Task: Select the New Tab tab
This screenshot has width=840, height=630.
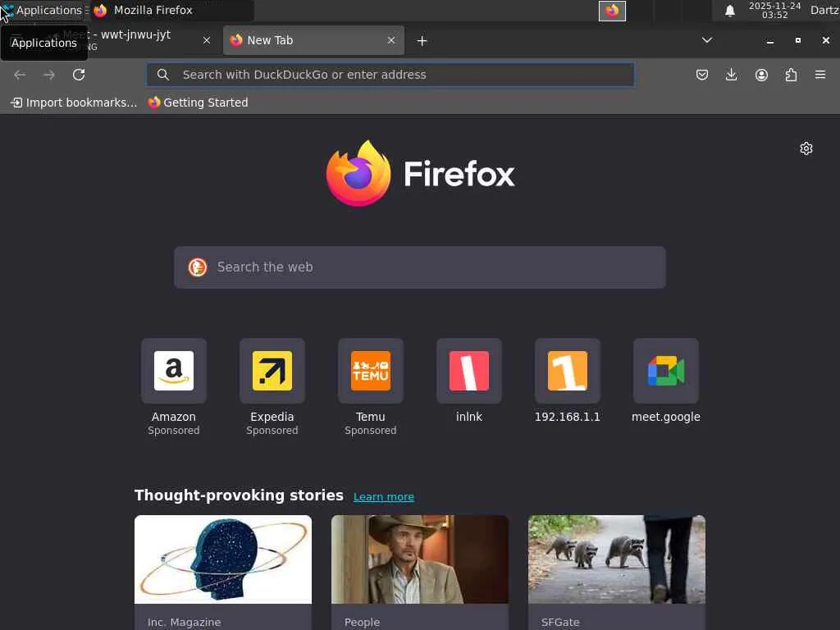Action: 313,40
